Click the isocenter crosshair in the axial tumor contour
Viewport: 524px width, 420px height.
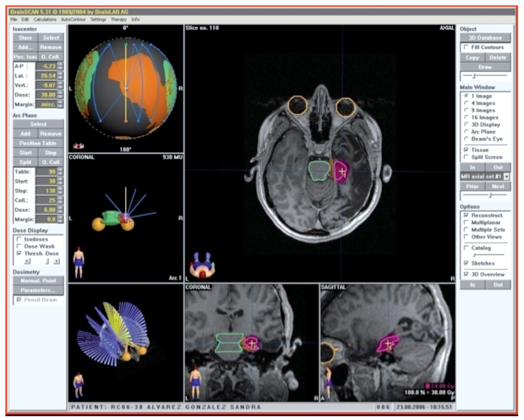(342, 171)
